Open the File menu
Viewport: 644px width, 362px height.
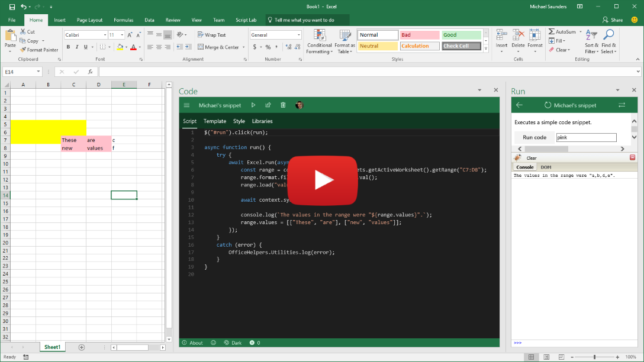12,20
